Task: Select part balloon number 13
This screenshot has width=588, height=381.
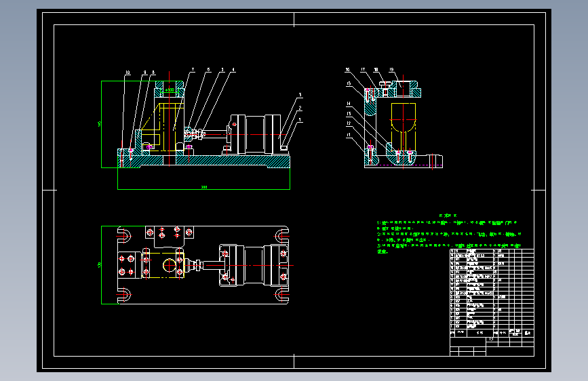Action: coord(349,114)
